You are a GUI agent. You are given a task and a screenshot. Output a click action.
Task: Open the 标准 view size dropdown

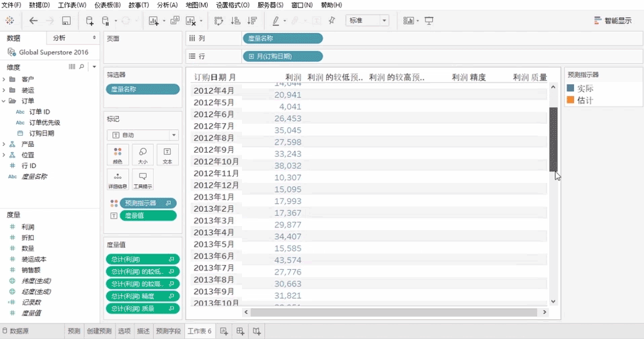click(367, 21)
